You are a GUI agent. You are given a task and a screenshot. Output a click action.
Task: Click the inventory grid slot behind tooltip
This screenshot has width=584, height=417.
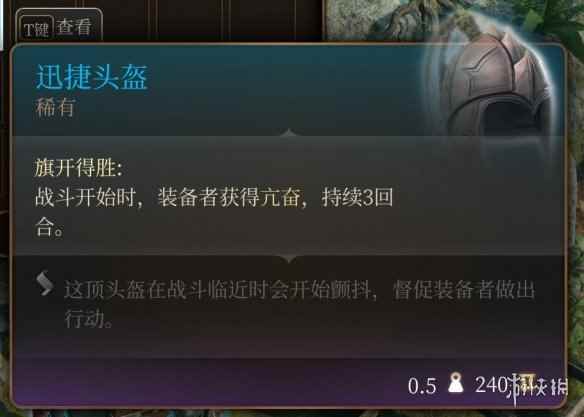pos(190,19)
